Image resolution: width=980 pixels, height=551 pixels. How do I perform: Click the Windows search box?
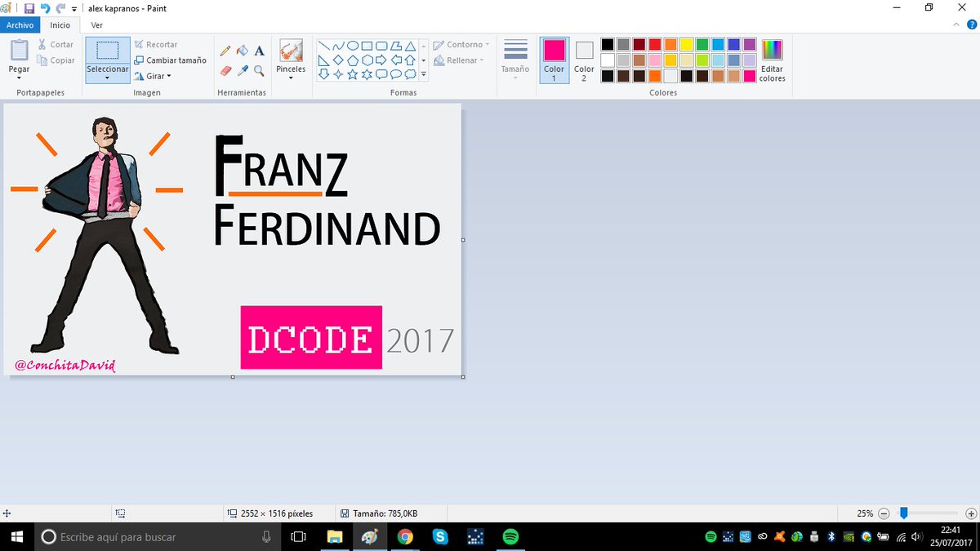156,536
